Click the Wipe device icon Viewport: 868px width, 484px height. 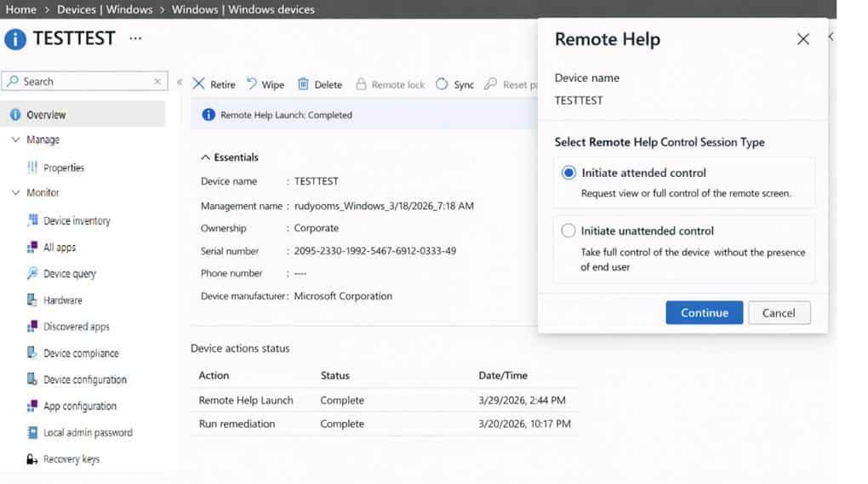point(252,84)
